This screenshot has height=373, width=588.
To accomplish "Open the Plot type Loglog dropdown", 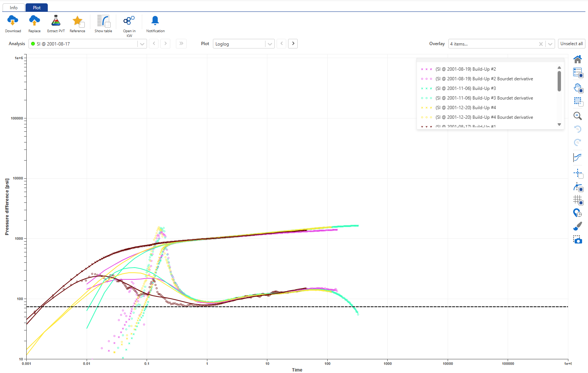I will point(270,44).
